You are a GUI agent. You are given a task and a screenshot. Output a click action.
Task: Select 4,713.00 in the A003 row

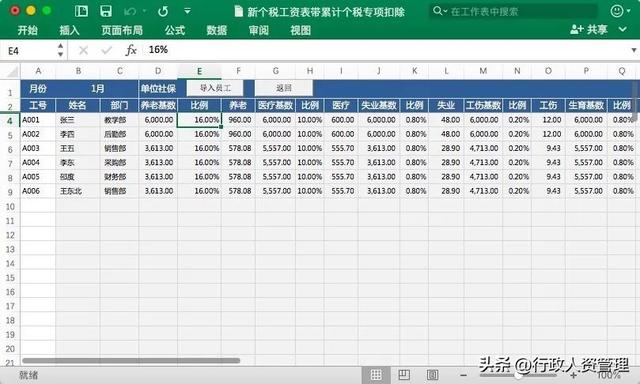pyautogui.click(x=483, y=149)
